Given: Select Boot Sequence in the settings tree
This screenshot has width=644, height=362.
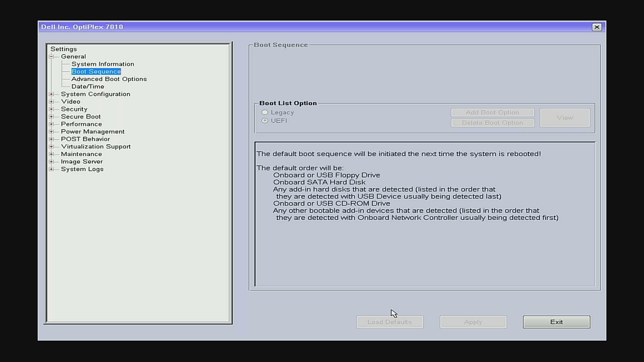Looking at the screenshot, I should pyautogui.click(x=96, y=71).
